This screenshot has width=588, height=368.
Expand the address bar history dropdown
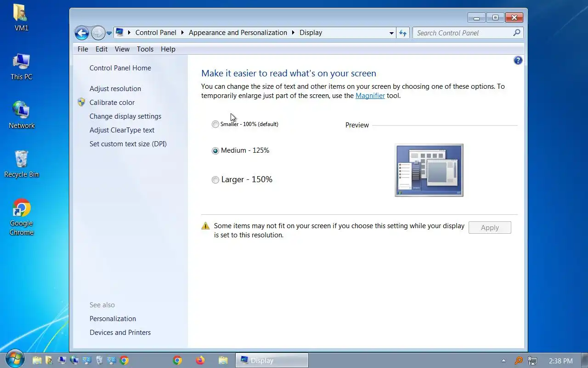tap(391, 33)
